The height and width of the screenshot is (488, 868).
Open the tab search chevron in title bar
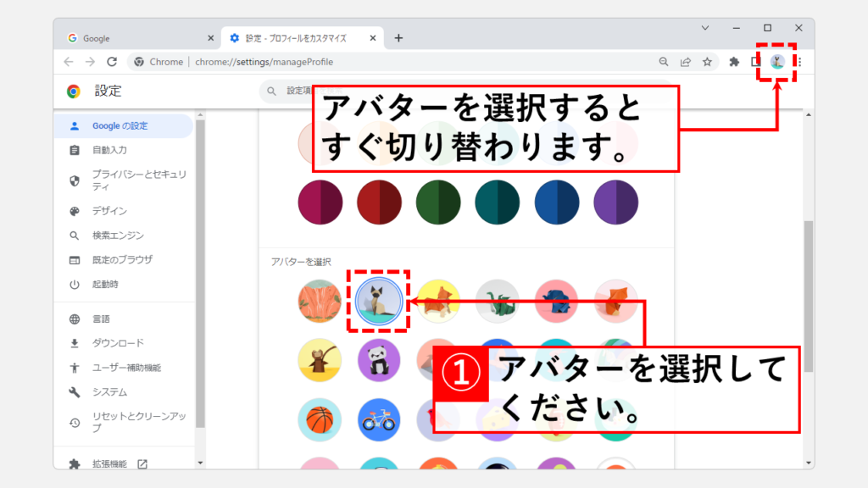[x=705, y=28]
